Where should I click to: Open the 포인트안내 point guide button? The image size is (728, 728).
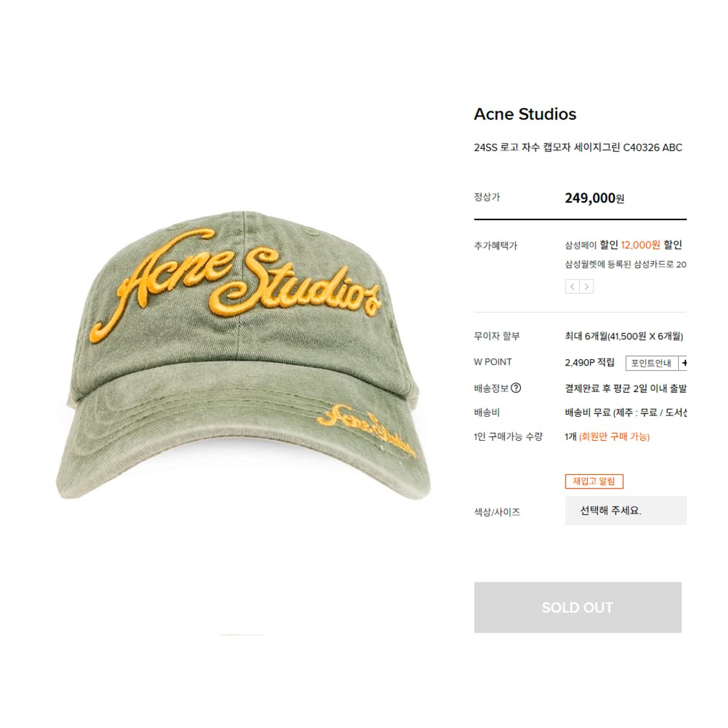652,362
